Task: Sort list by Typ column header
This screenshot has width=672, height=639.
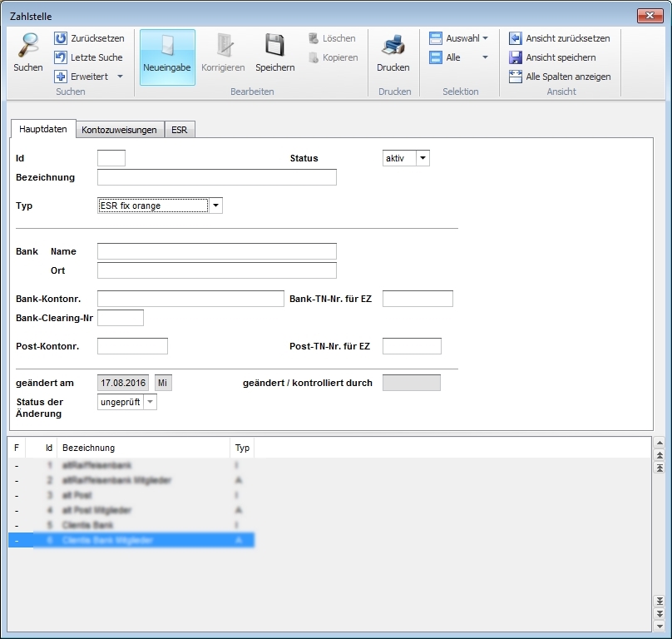Action: pos(242,448)
